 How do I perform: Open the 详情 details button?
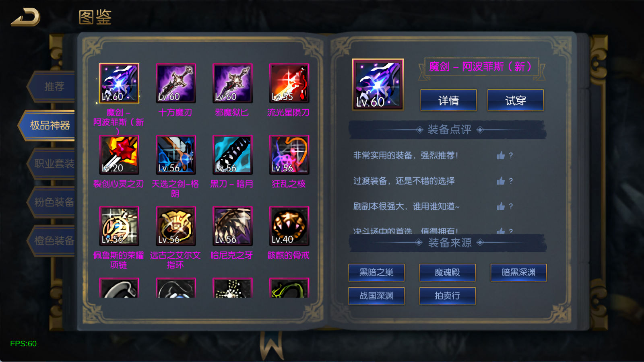coord(448,100)
